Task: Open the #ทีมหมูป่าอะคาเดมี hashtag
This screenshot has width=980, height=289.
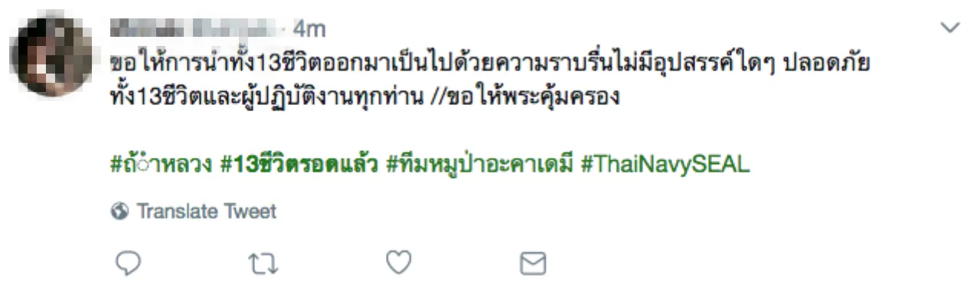Action: [x=480, y=164]
